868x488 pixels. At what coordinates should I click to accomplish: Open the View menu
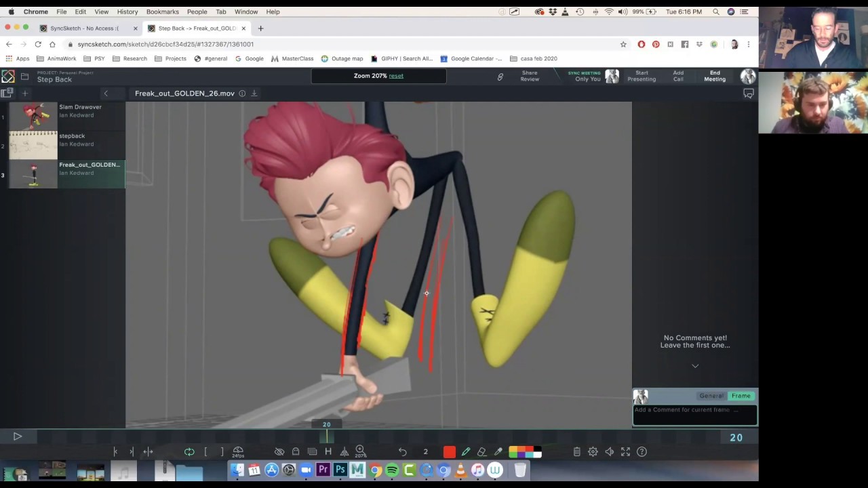point(101,12)
